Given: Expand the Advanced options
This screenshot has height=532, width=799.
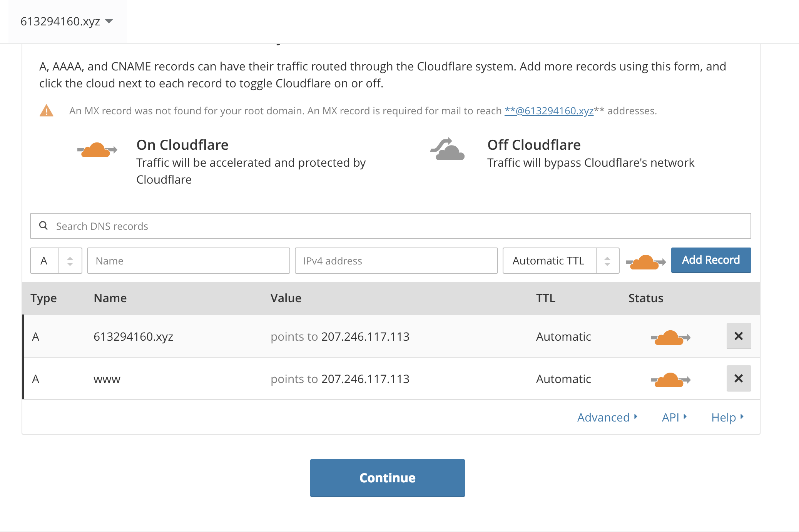Looking at the screenshot, I should 607,417.
